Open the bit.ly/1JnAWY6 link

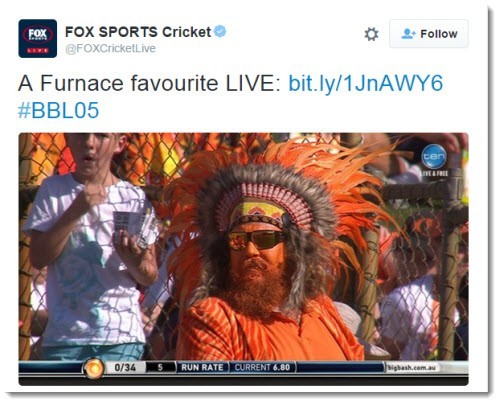coord(366,83)
